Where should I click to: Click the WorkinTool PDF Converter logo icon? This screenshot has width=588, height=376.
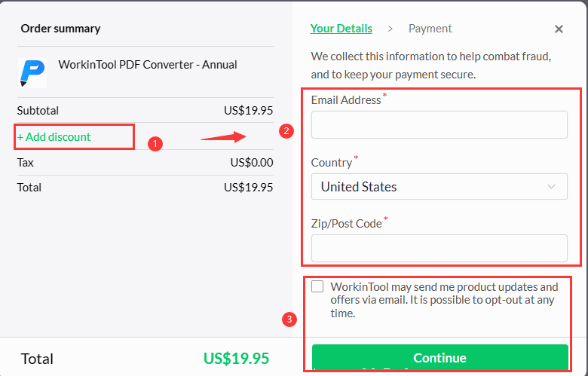[x=32, y=72]
